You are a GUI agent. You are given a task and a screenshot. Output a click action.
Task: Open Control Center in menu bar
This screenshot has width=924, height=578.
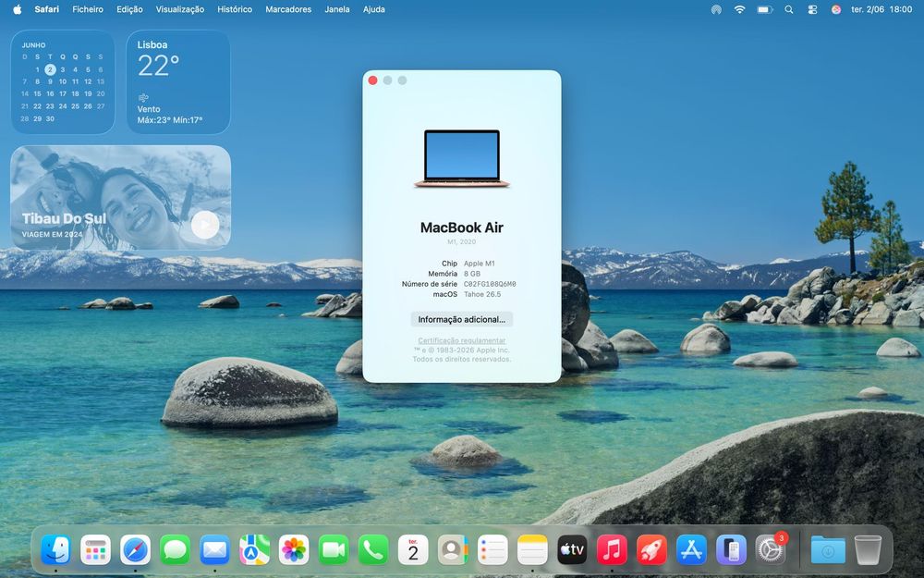click(812, 9)
